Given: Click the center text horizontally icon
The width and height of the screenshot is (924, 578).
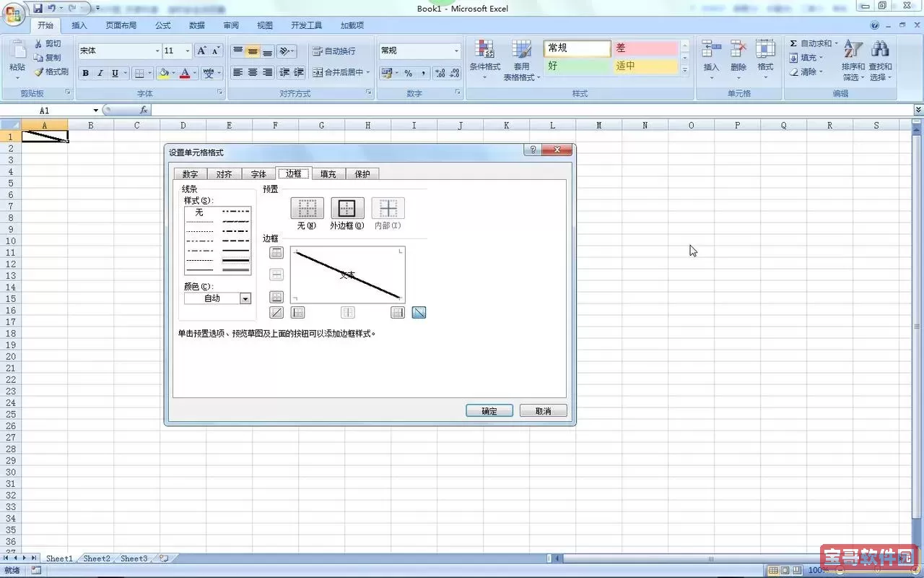Looking at the screenshot, I should point(253,72).
